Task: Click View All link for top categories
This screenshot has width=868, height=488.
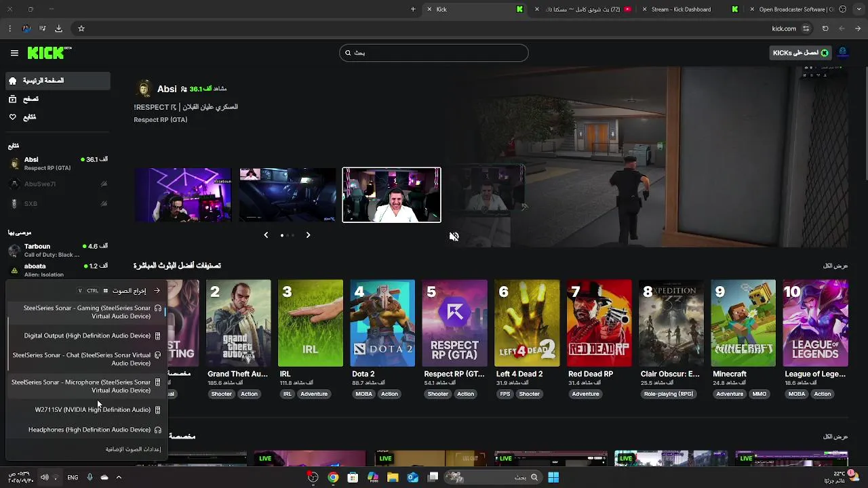Action: point(835,266)
